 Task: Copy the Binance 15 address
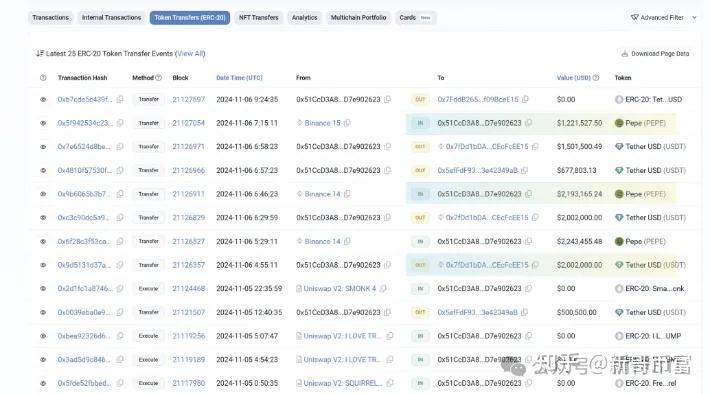click(347, 123)
